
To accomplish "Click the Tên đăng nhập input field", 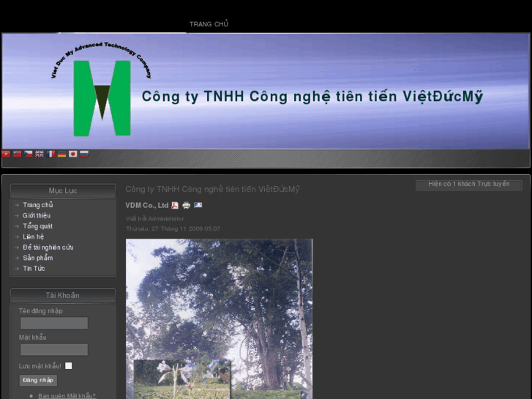I will [54, 323].
